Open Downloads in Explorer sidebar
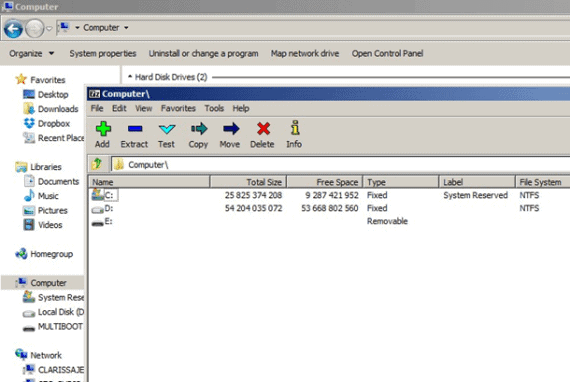 pyautogui.click(x=51, y=109)
